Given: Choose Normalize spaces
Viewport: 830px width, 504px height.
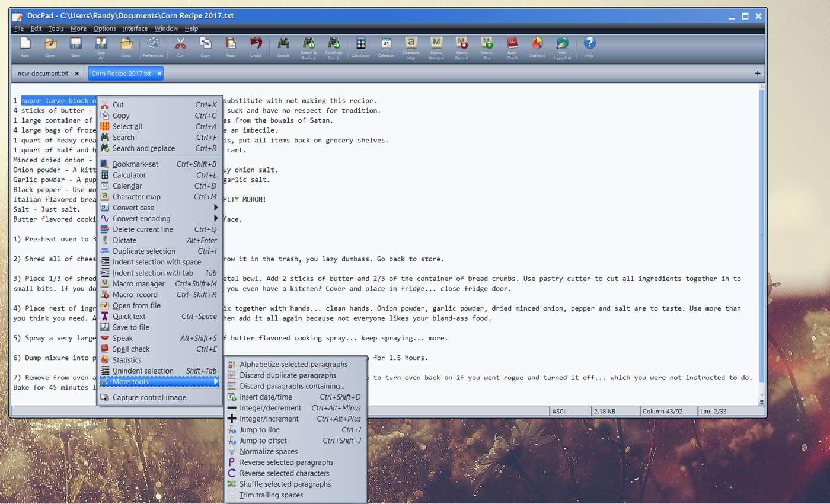Looking at the screenshot, I should point(295,451).
